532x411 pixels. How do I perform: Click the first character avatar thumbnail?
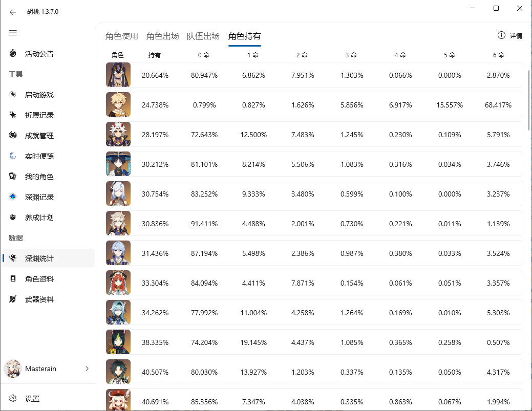click(x=118, y=75)
